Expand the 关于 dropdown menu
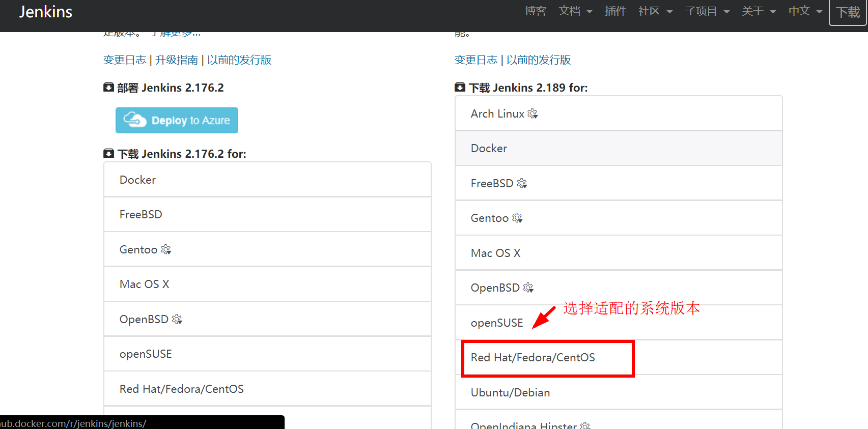The height and width of the screenshot is (429, 868). 759,11
